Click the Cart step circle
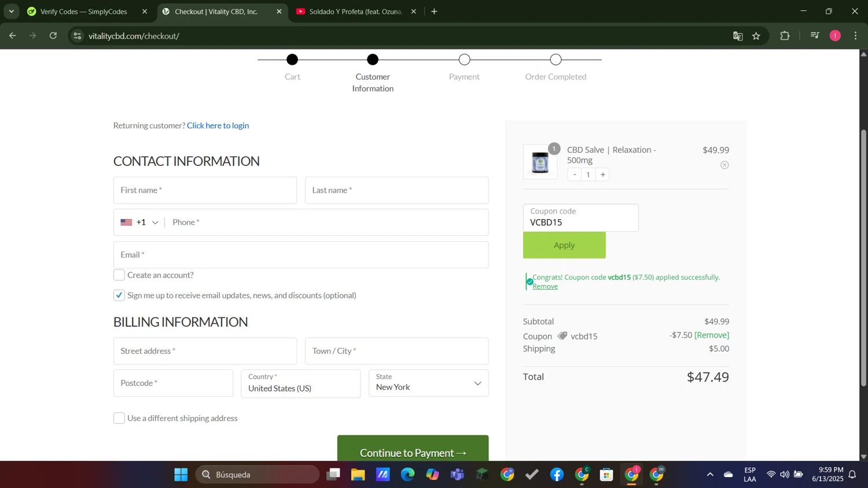The image size is (868, 488). point(292,60)
